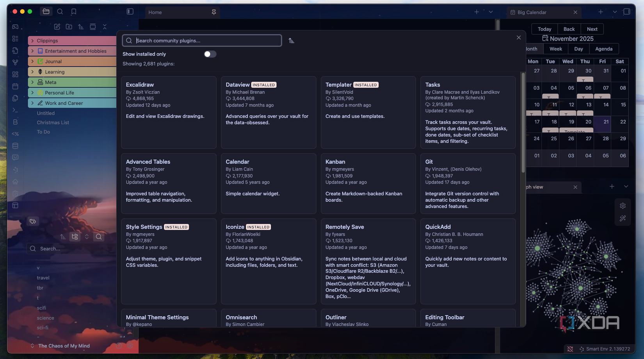This screenshot has width=644, height=359.
Task: Click the letter B icon in the ribbon
Action: [x=15, y=122]
